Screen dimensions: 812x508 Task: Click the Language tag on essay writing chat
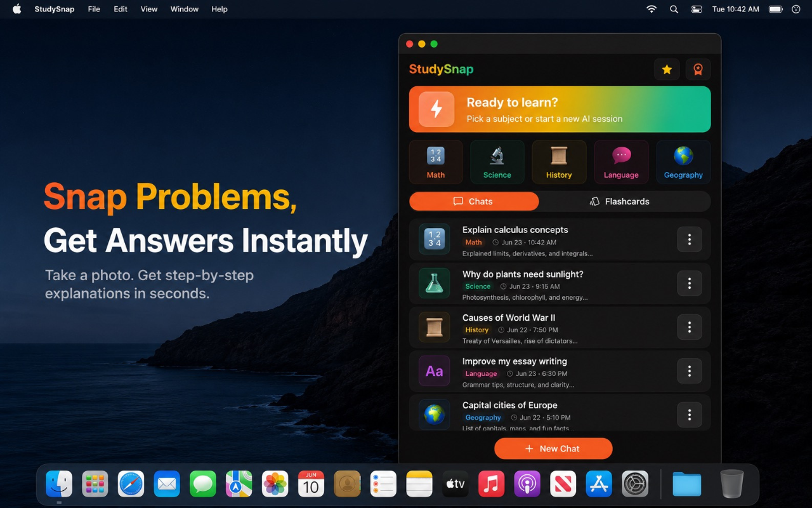(x=481, y=373)
